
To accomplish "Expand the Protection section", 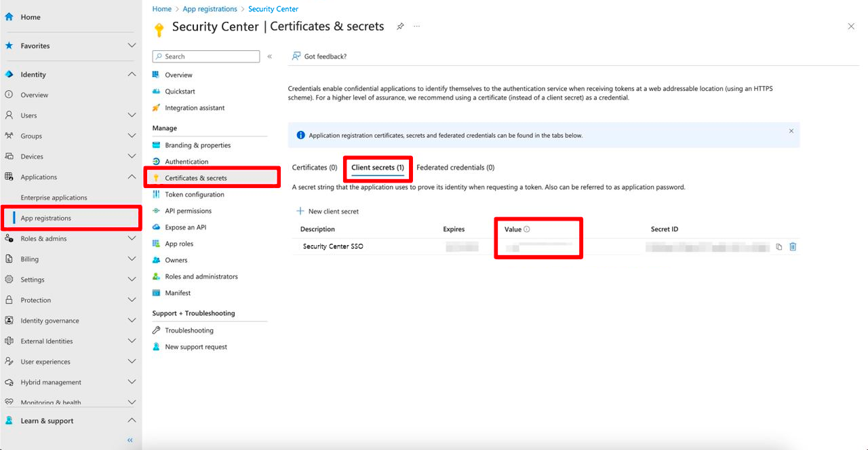I will 132,300.
